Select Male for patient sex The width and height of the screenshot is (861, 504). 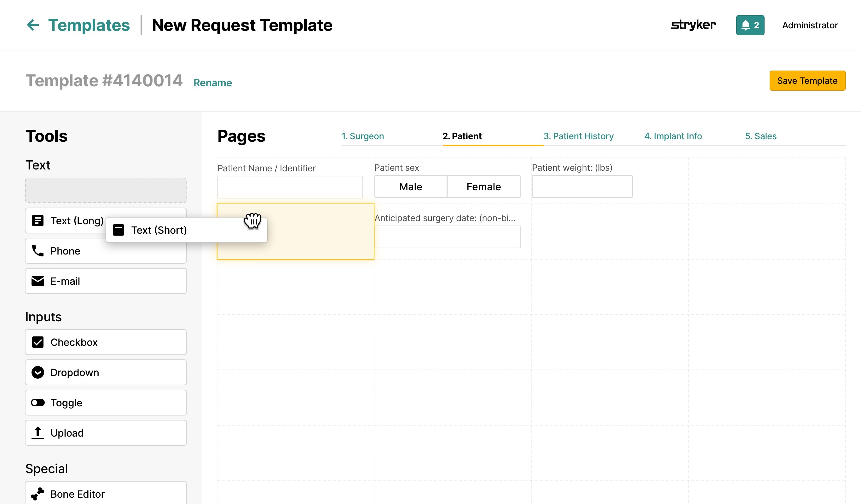(410, 186)
